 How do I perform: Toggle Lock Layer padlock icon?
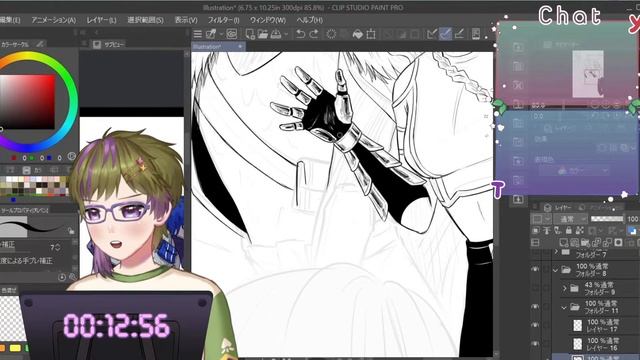tap(569, 231)
